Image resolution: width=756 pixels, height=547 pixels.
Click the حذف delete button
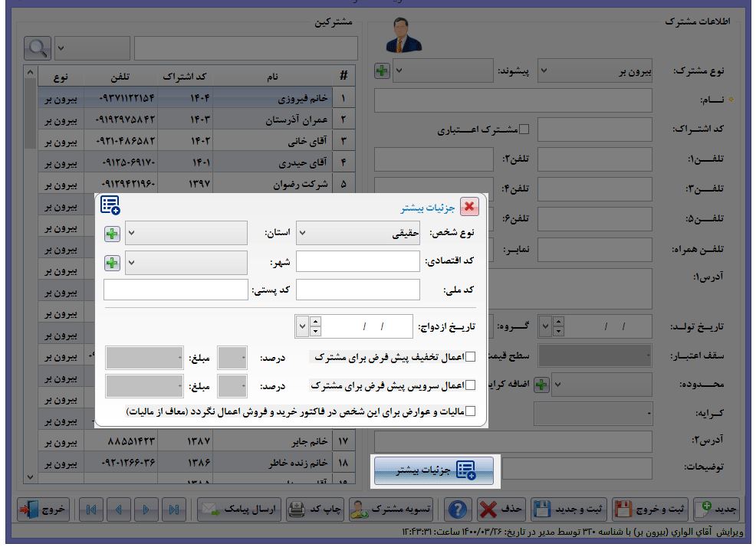click(499, 509)
